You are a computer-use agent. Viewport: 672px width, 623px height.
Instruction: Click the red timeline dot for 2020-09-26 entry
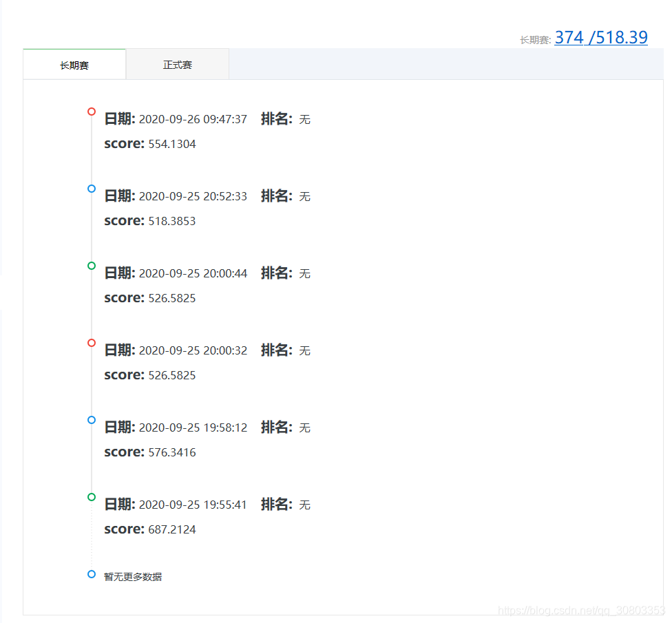[x=91, y=111]
